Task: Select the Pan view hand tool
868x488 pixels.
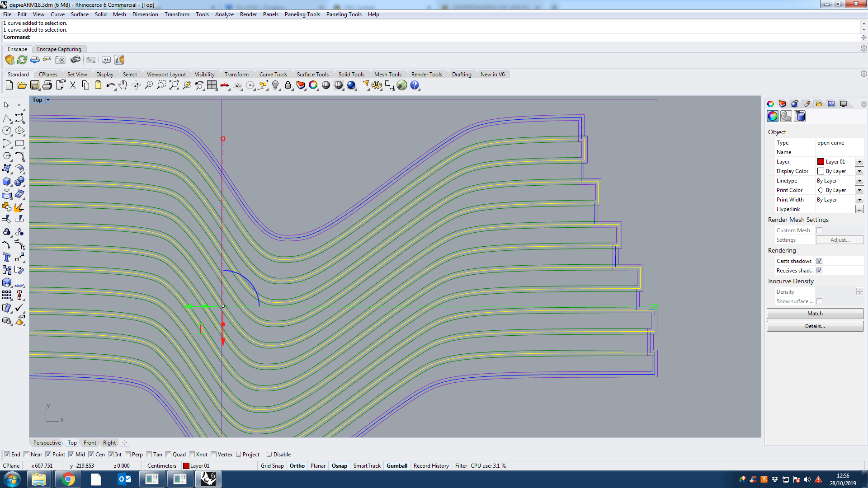Action: pyautogui.click(x=123, y=85)
